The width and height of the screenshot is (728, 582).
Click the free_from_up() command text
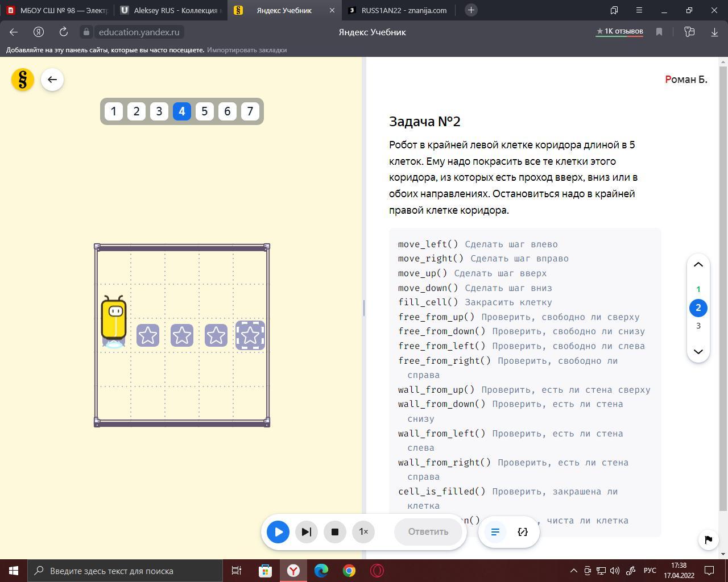point(436,317)
